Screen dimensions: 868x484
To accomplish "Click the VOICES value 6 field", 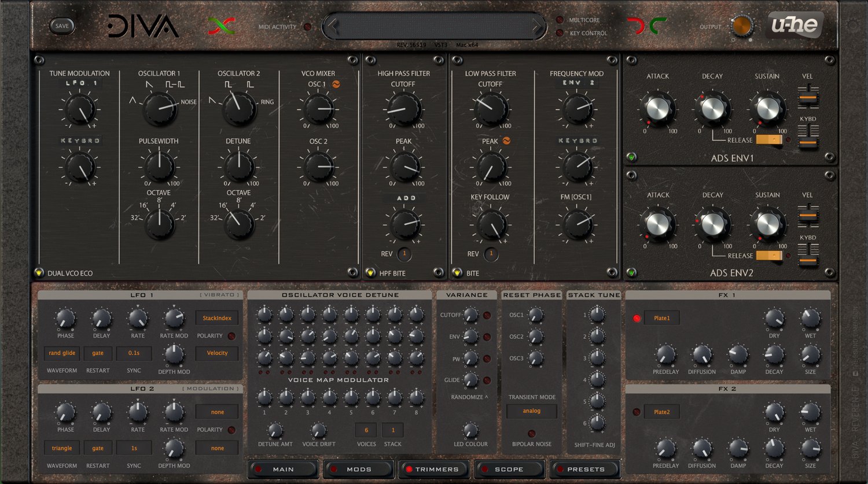I will pos(366,430).
